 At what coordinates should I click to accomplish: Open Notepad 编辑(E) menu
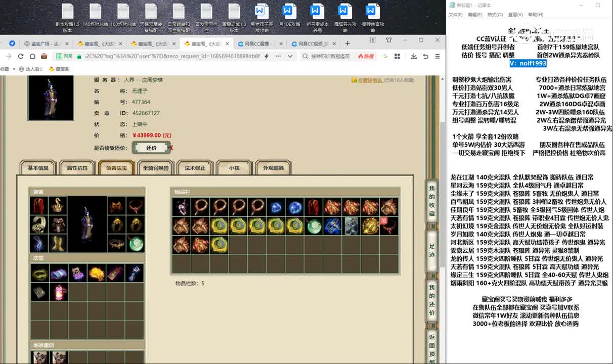tap(475, 15)
